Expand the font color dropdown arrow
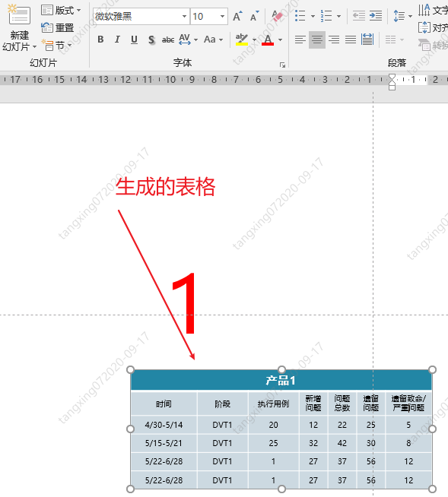The width and height of the screenshot is (448, 497). 280,40
